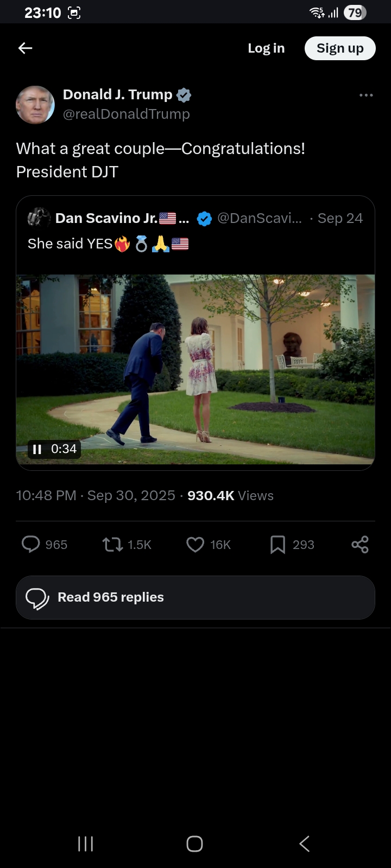Open the share icon options
Image resolution: width=391 pixels, height=868 pixels.
point(360,544)
